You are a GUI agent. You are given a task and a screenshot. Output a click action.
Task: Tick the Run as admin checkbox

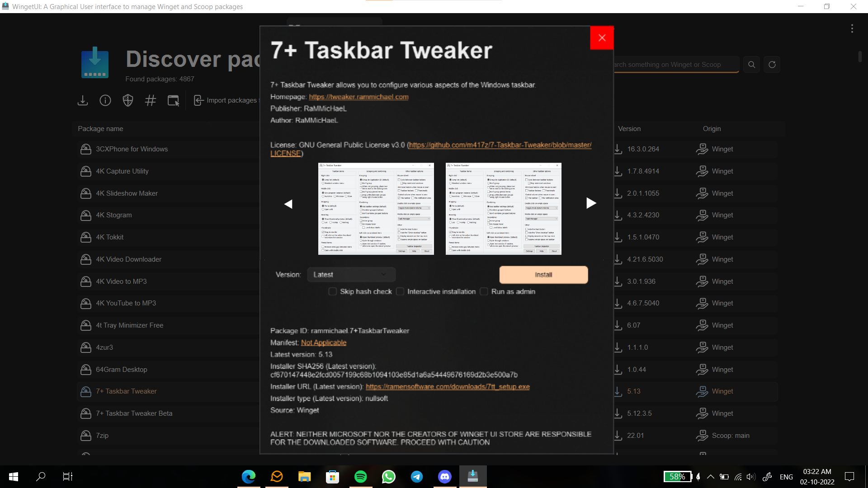pos(484,291)
